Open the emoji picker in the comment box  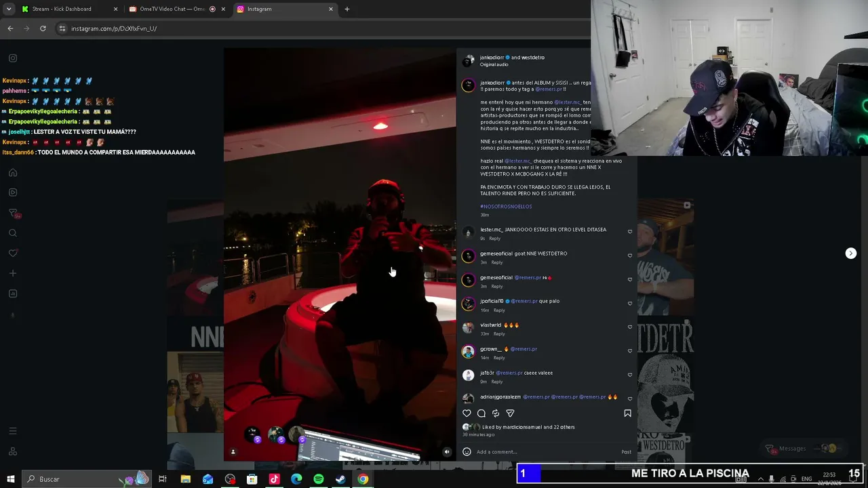[x=467, y=451]
